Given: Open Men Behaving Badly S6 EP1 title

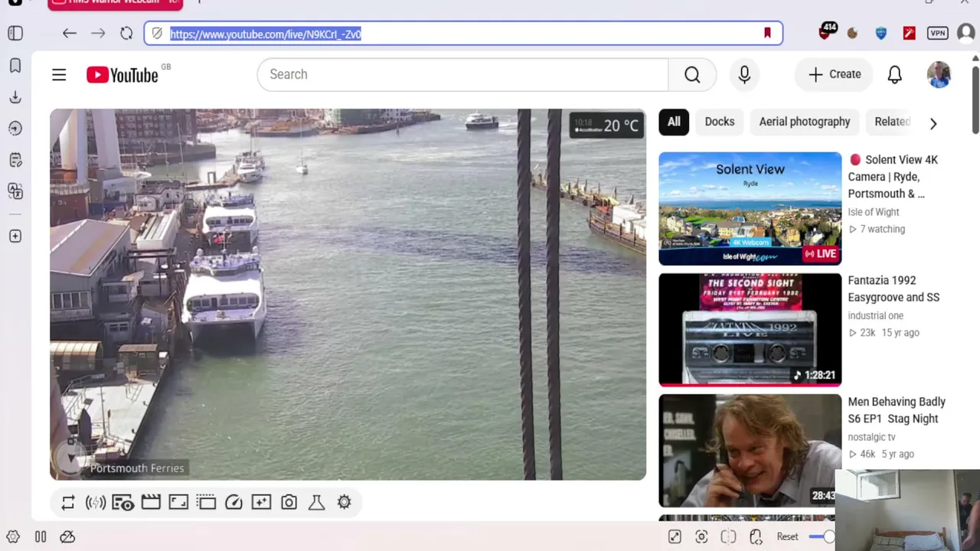Looking at the screenshot, I should pos(897,410).
